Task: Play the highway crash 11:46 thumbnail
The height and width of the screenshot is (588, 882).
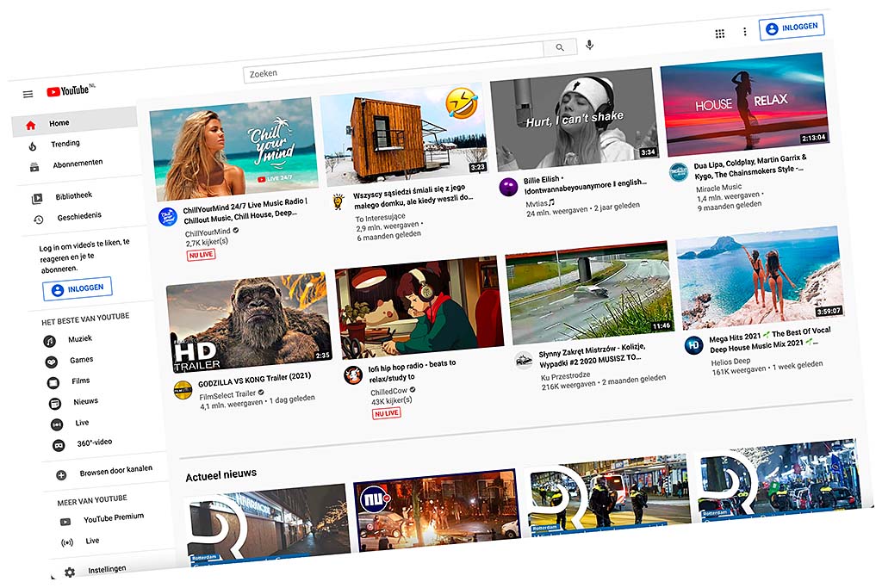Action: click(589, 293)
